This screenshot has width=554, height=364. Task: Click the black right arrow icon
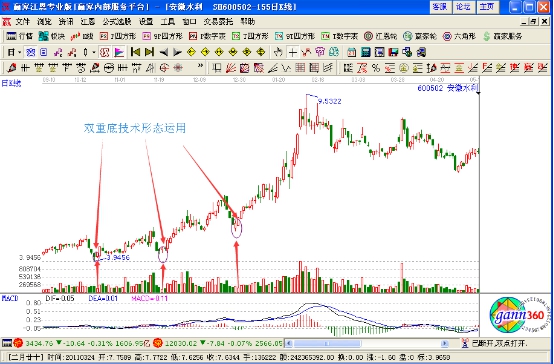[x=177, y=53]
